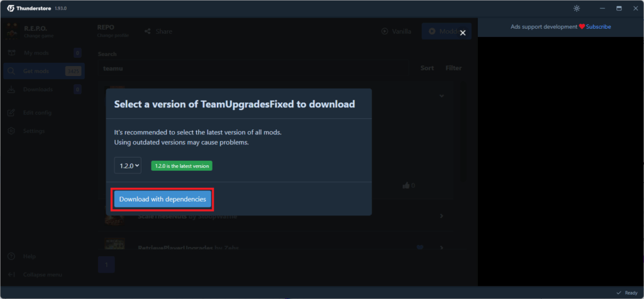Viewport: 644px width, 299px height.
Task: Select page 1 in pagination
Action: 106,264
